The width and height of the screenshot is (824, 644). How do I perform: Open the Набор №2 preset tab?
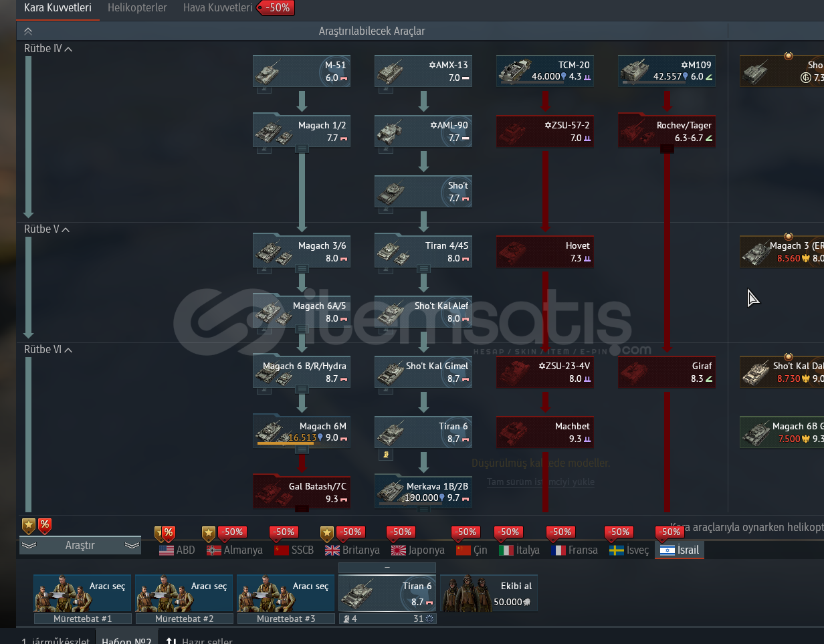(x=126, y=637)
